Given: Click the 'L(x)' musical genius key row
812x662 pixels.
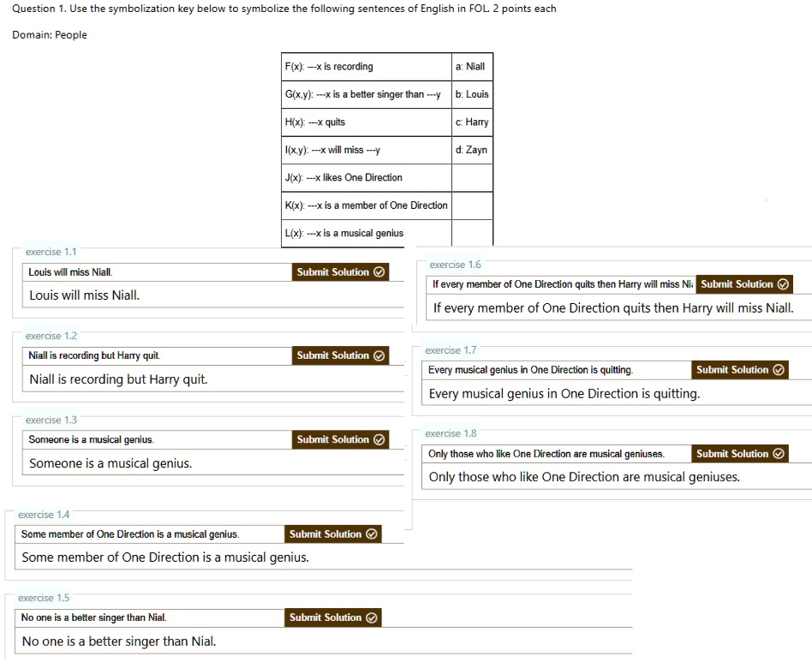Looking at the screenshot, I should 367,233.
